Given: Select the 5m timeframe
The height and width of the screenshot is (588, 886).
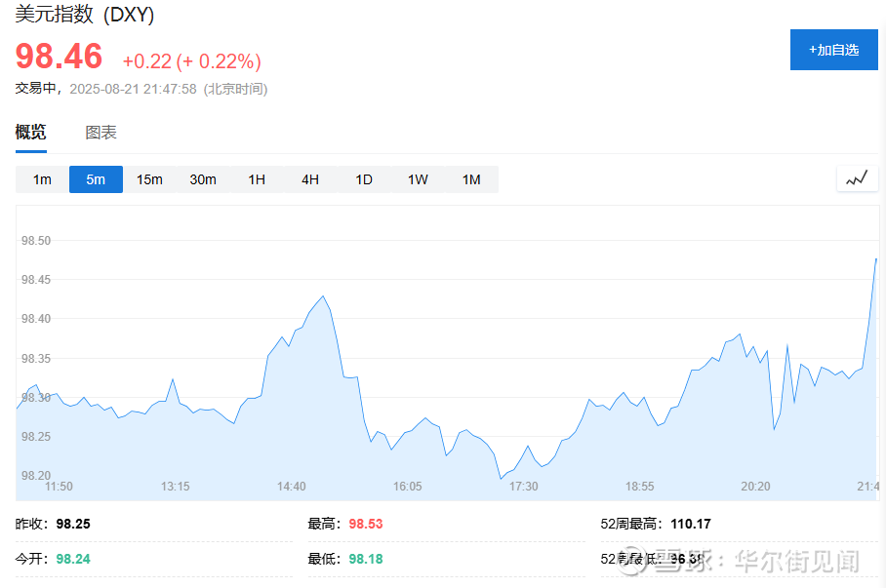Looking at the screenshot, I should 96,179.
